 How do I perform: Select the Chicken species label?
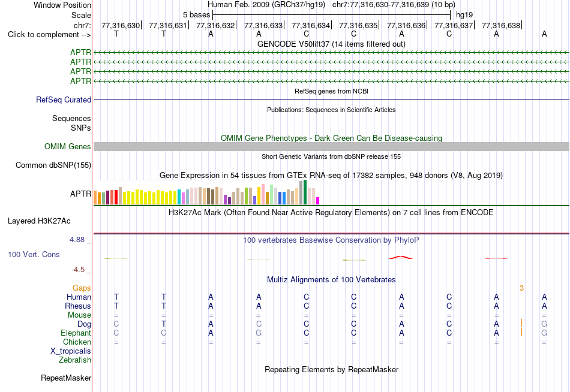[77, 342]
